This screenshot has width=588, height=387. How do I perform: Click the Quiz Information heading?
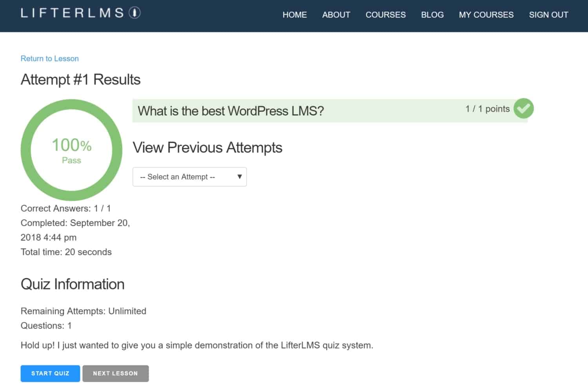[x=73, y=284]
